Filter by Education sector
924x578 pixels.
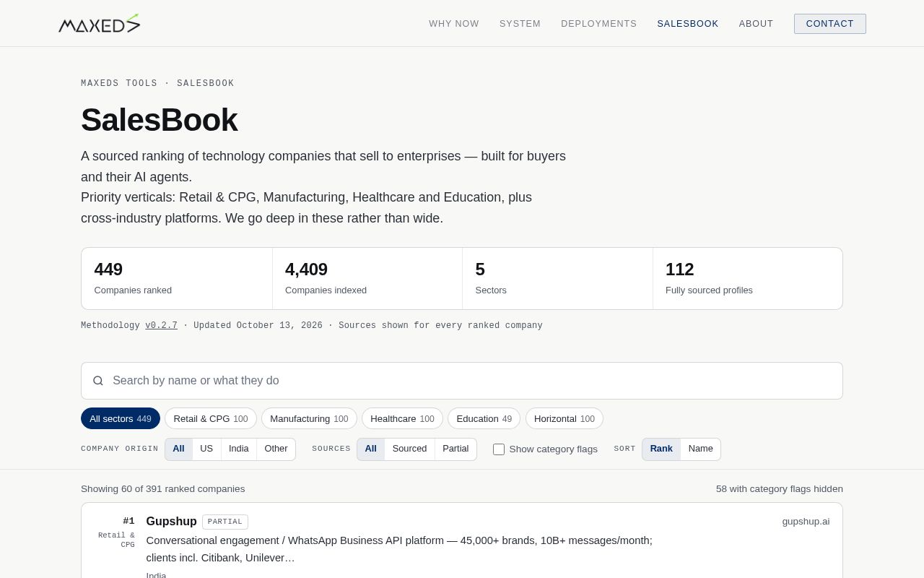(484, 419)
